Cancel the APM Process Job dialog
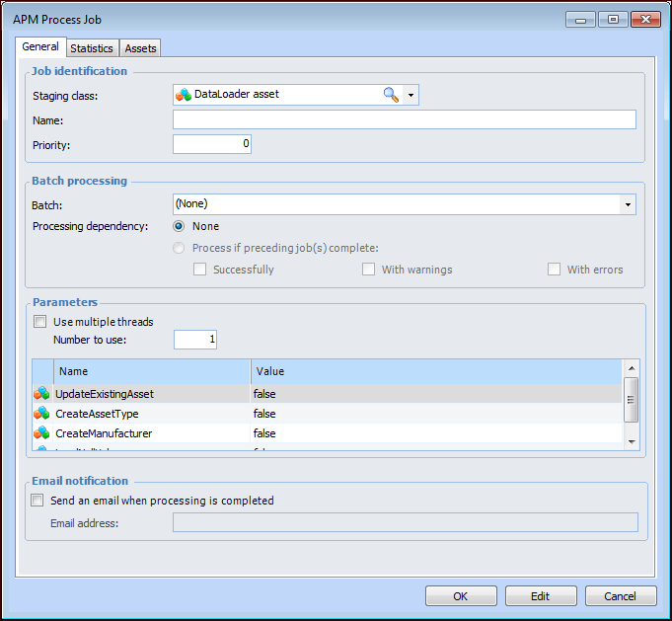Viewport: 672px width, 621px height. point(620,596)
